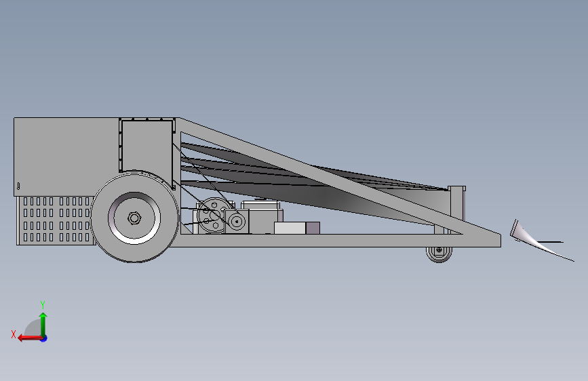Click the green Y axis arrow of triad
This screenshot has width=588, height=381.
point(43,324)
